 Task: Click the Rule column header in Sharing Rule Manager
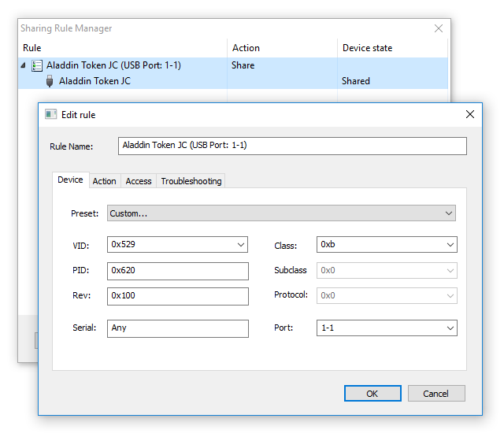123,48
